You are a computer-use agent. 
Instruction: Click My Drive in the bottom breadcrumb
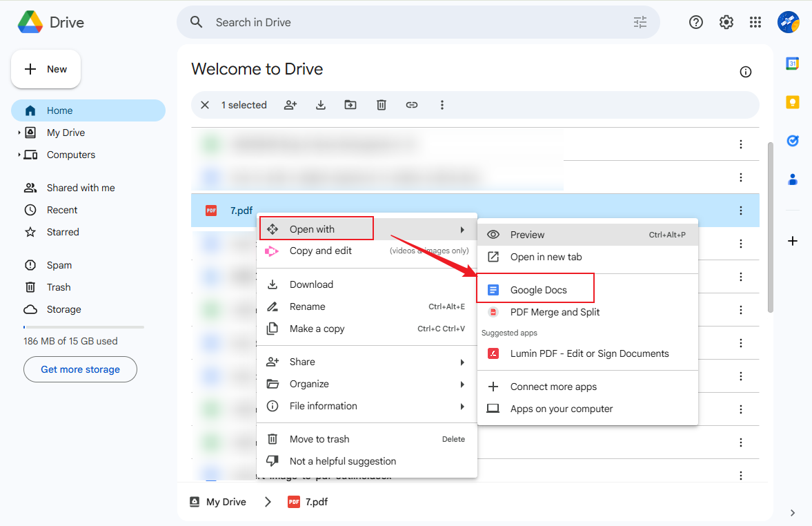[226, 502]
